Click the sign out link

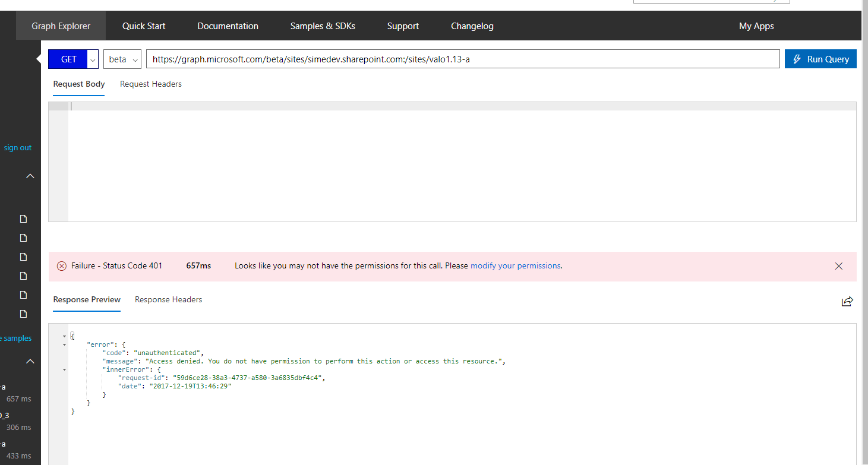tap(18, 148)
